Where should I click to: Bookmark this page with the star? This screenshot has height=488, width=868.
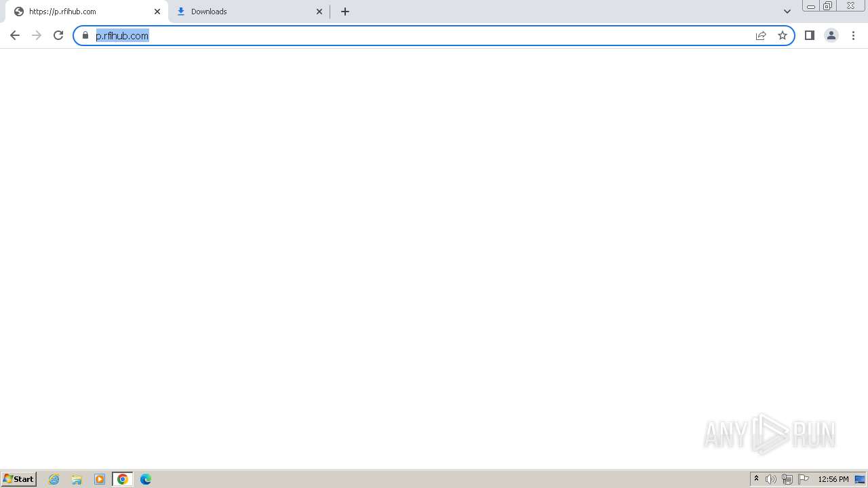tap(783, 35)
